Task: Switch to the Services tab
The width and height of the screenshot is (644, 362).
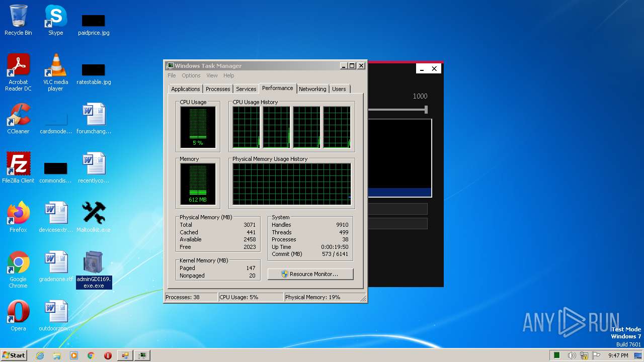Action: (x=246, y=89)
